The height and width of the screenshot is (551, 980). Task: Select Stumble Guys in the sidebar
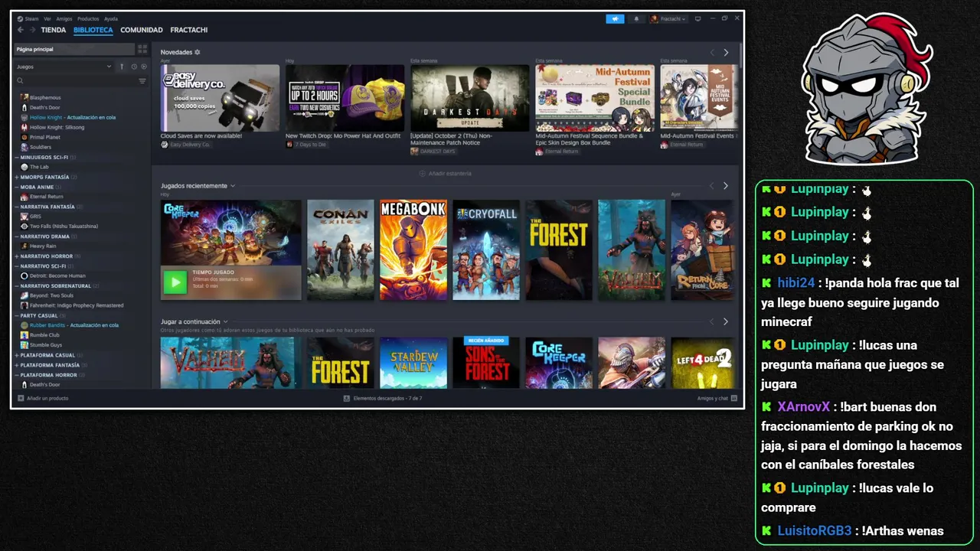(x=45, y=345)
